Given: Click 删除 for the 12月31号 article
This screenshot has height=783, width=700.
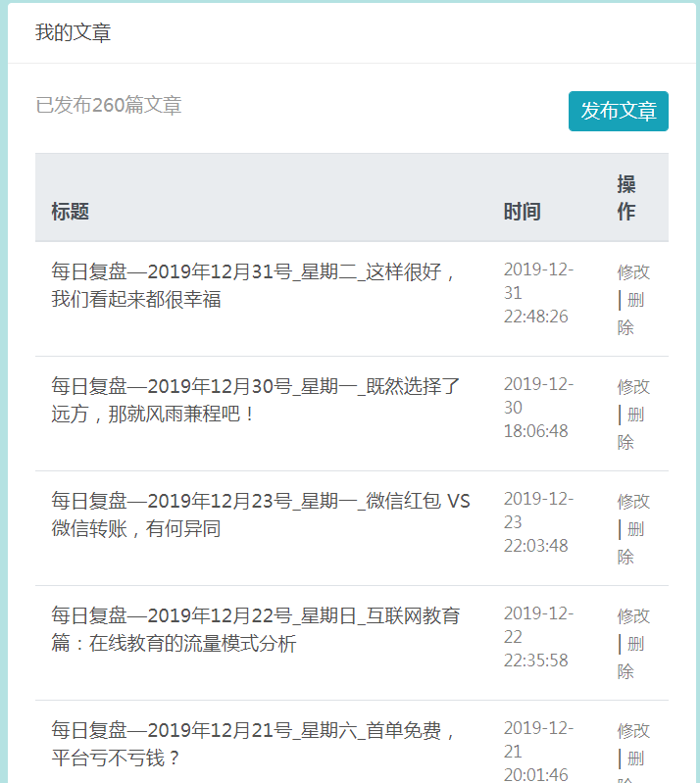Looking at the screenshot, I should 631,314.
